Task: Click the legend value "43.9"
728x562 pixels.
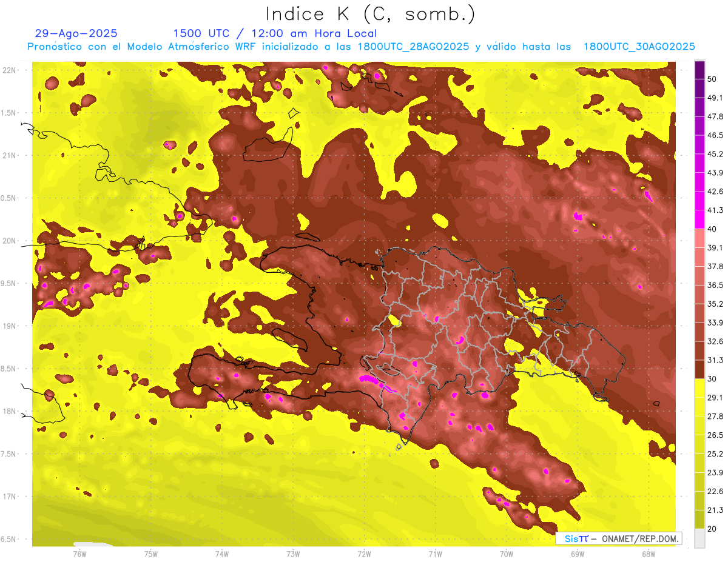Action: pyautogui.click(x=715, y=173)
